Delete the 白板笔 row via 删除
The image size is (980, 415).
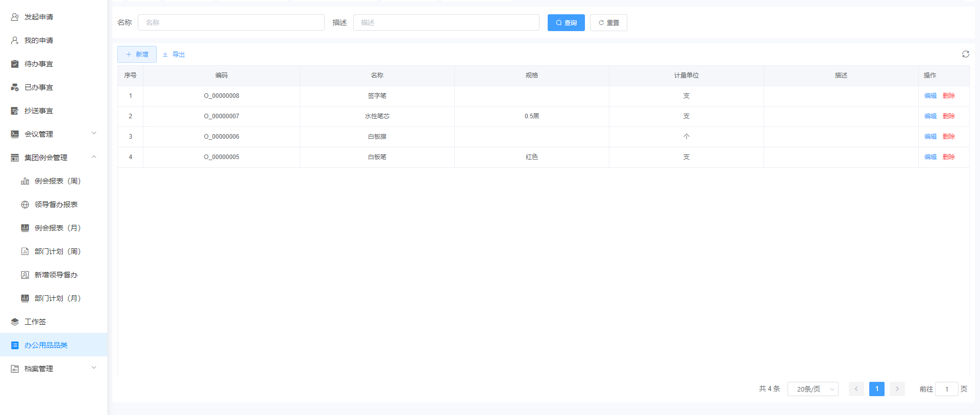pos(948,157)
